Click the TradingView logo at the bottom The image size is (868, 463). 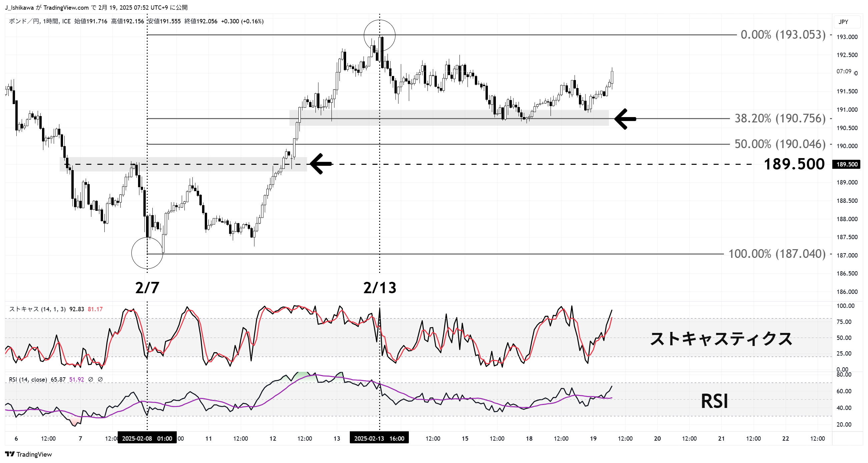(x=28, y=454)
